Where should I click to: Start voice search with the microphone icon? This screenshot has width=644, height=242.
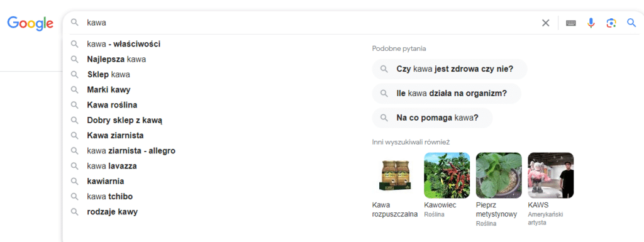point(591,23)
